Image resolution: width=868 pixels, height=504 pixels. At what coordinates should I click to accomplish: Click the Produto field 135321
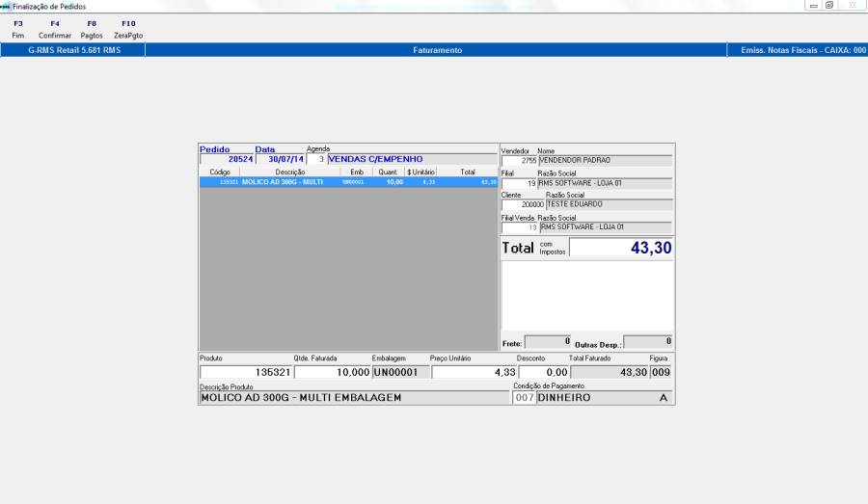[246, 372]
